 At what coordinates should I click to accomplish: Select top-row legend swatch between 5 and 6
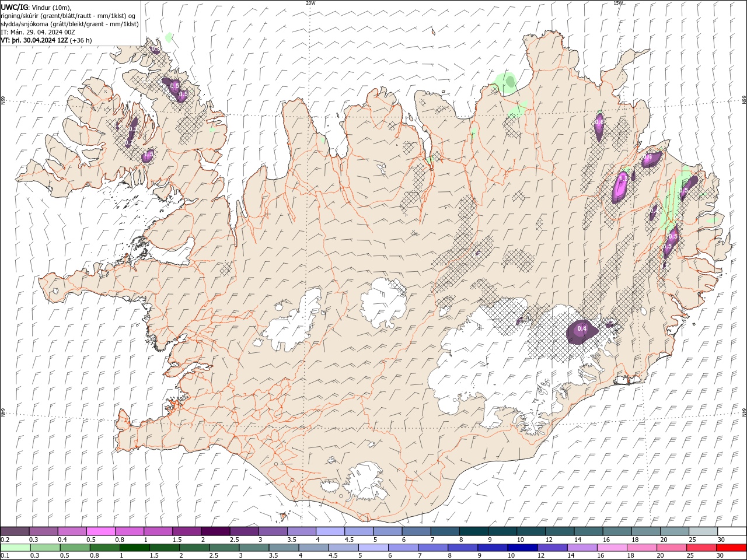tap(387, 531)
